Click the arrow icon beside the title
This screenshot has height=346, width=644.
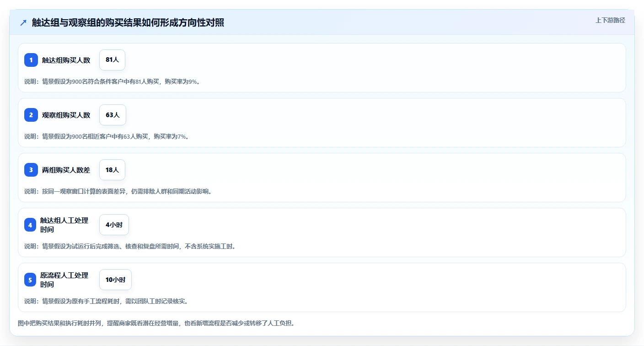point(23,22)
